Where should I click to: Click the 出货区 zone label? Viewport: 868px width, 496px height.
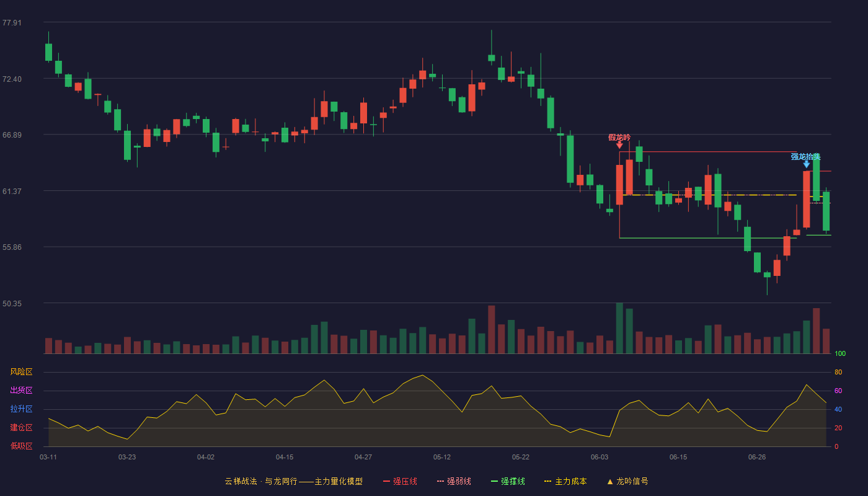[21, 391]
